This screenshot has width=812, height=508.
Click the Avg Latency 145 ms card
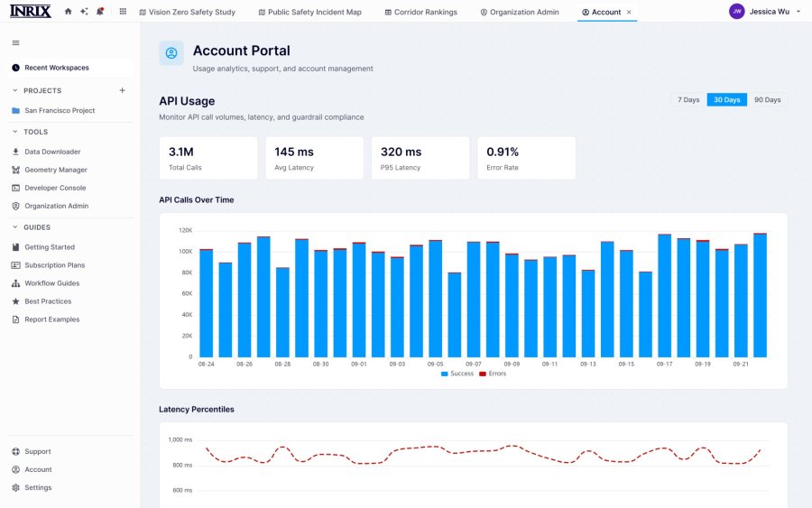click(314, 159)
